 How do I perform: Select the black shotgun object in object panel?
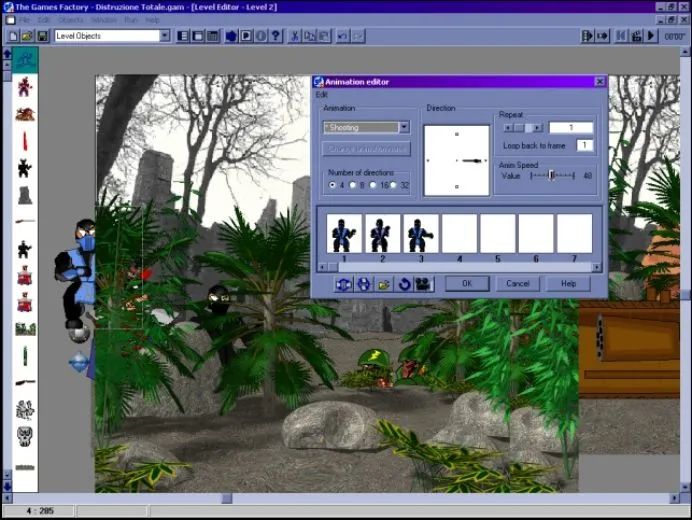(25, 382)
